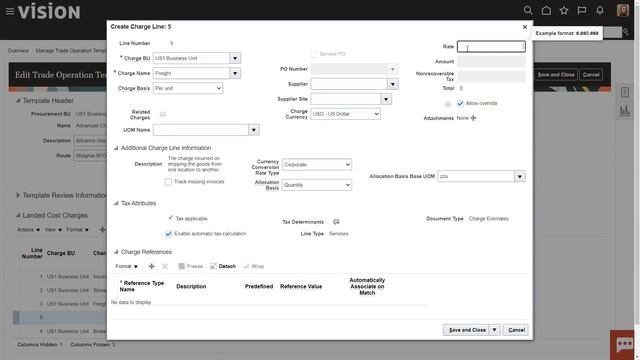640x360 pixels.
Task: Open Charge Basis dropdown
Action: point(188,88)
